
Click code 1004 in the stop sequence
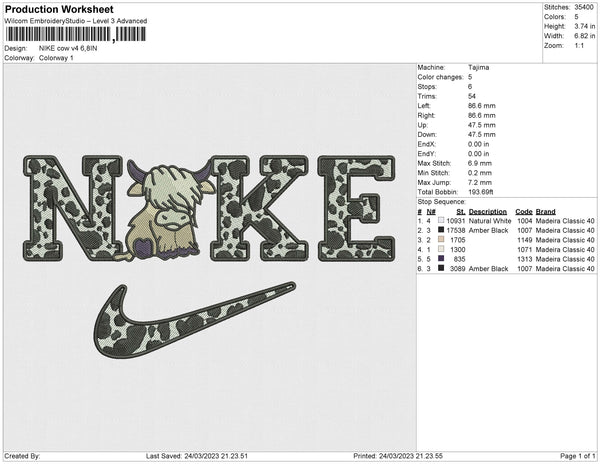[x=525, y=221]
